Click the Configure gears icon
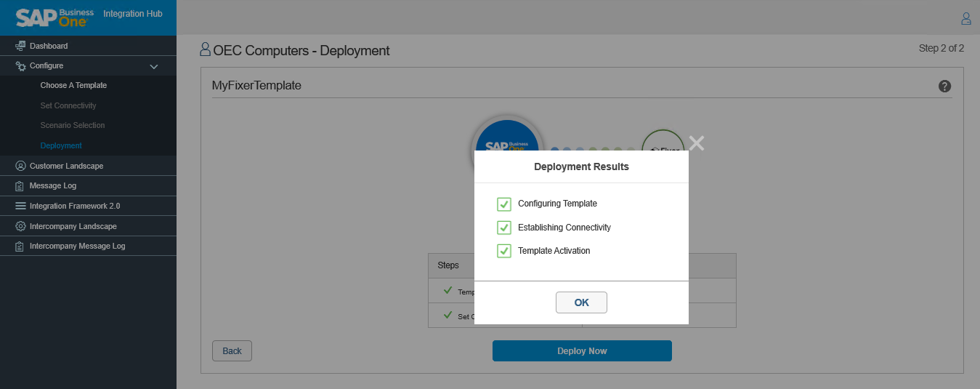 click(20, 66)
